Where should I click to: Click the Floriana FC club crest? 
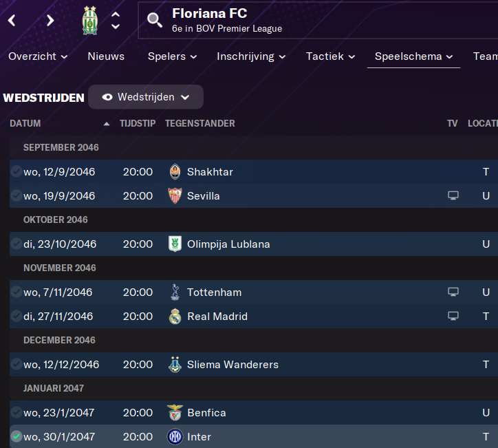click(x=90, y=20)
